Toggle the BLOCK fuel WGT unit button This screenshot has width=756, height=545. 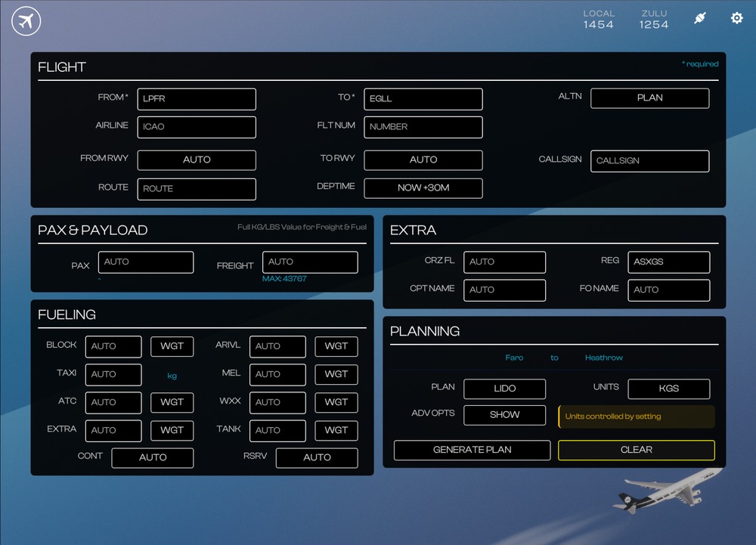(172, 346)
